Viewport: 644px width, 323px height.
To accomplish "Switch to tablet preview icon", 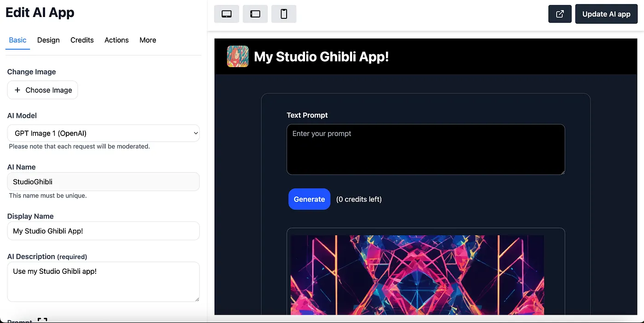I will click(x=255, y=14).
